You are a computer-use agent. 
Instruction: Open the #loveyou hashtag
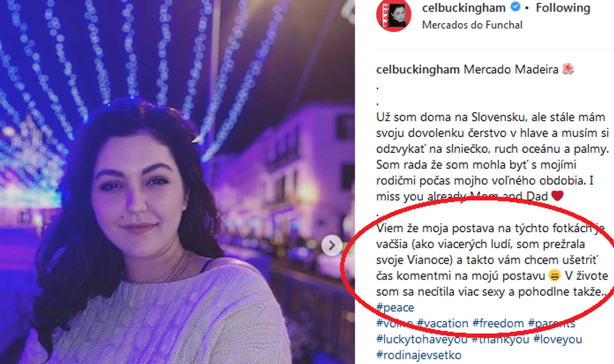(558, 339)
